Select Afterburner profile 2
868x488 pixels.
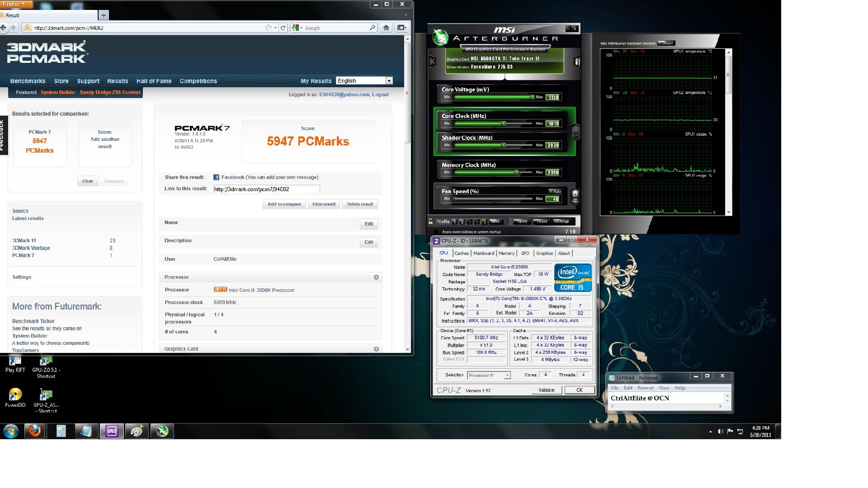(x=462, y=222)
